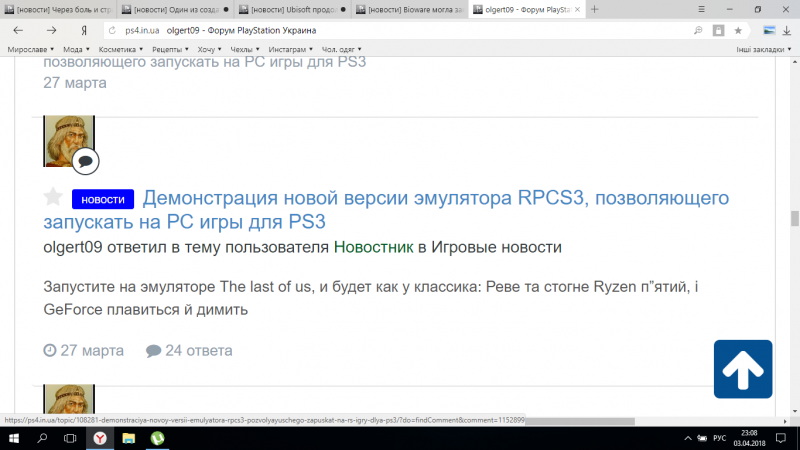
Task: Click the taskbar clock showing 23:08
Action: 749,438
